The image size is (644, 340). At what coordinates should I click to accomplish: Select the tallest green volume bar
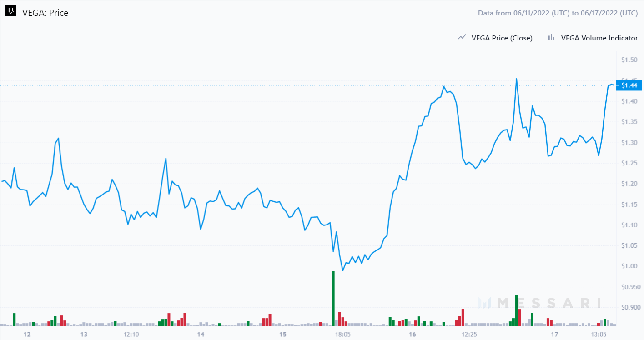pyautogui.click(x=333, y=298)
